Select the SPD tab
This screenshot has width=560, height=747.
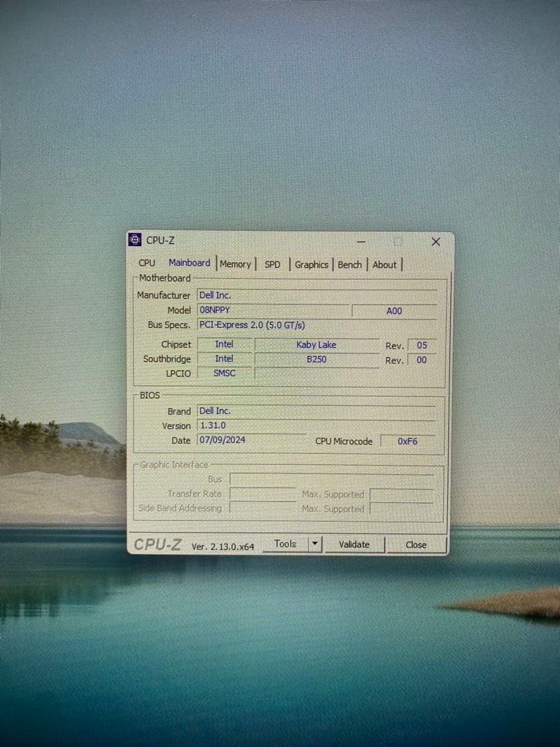(272, 264)
